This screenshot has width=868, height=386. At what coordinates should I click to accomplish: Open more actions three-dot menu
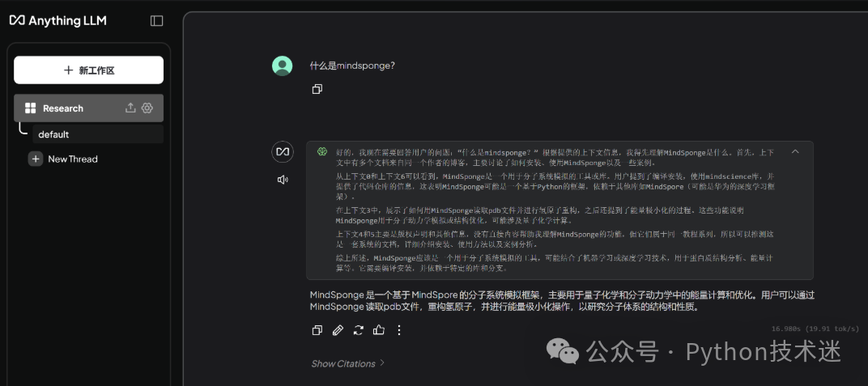click(399, 330)
